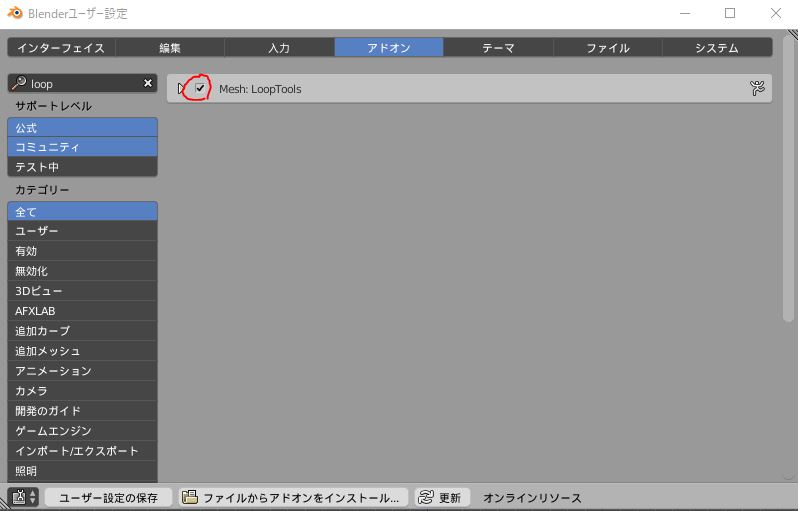Open the 編集 tab

(170, 48)
